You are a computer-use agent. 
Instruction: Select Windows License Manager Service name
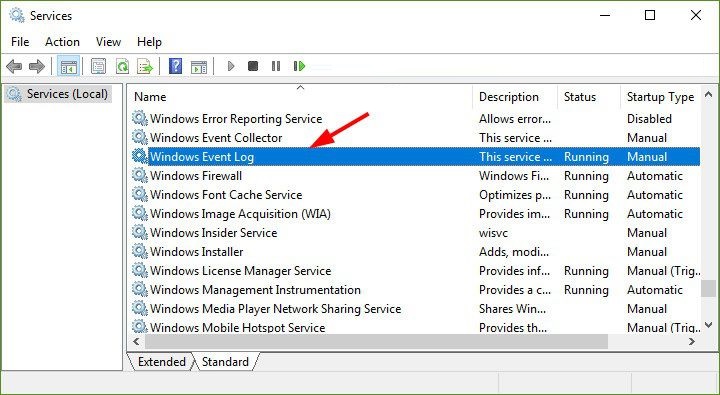coord(240,271)
